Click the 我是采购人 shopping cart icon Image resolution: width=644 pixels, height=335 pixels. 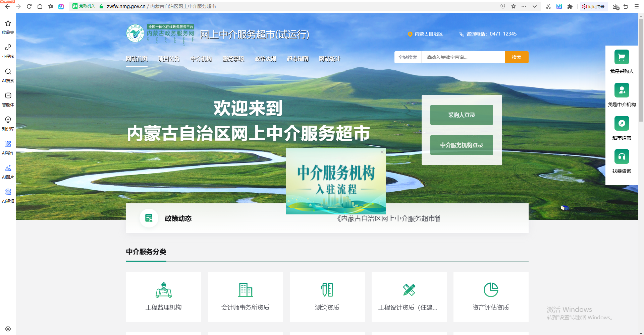click(622, 57)
